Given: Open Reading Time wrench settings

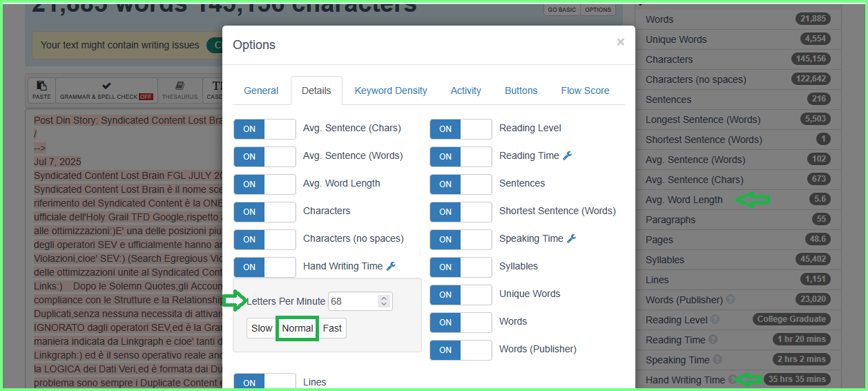Looking at the screenshot, I should tap(568, 156).
